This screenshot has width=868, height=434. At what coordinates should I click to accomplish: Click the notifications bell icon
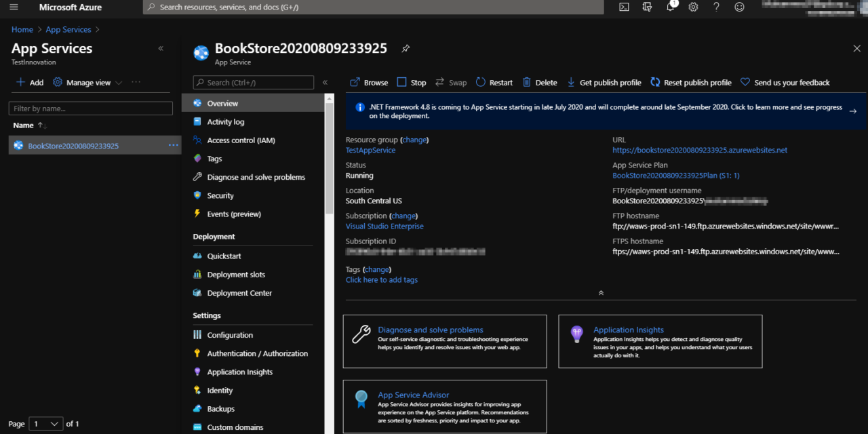click(x=669, y=7)
